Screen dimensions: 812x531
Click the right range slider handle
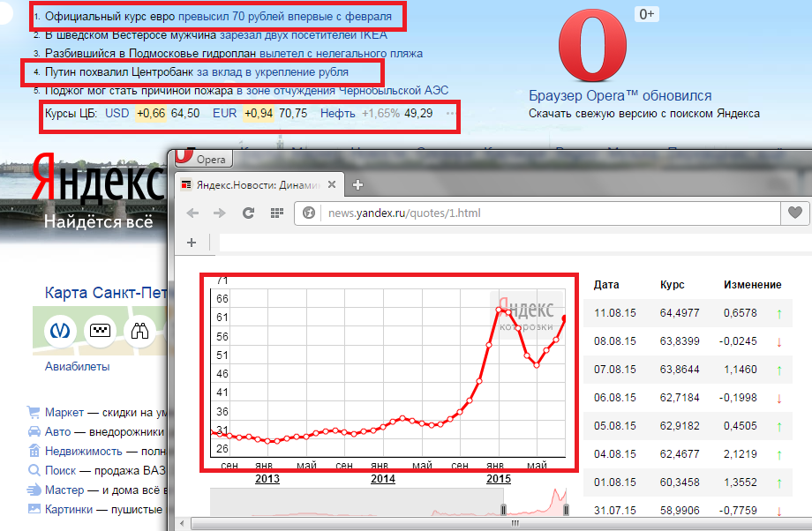pos(566,510)
